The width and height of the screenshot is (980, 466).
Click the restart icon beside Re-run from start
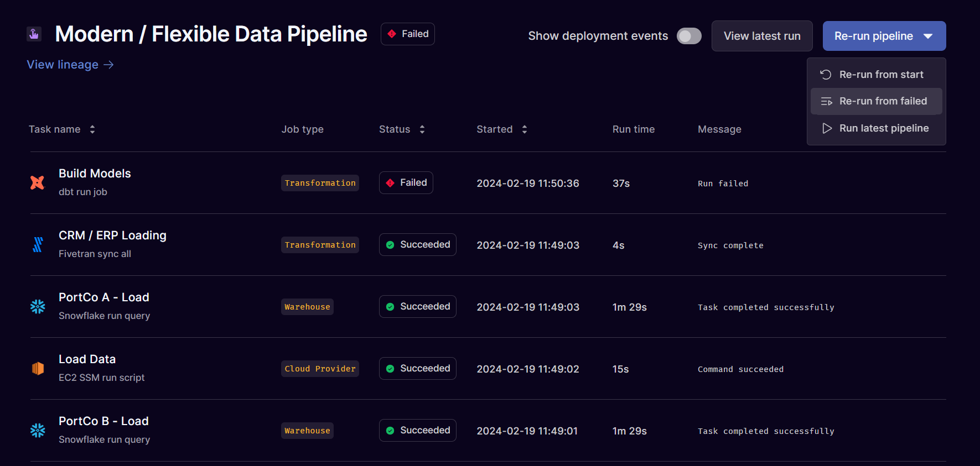(826, 75)
